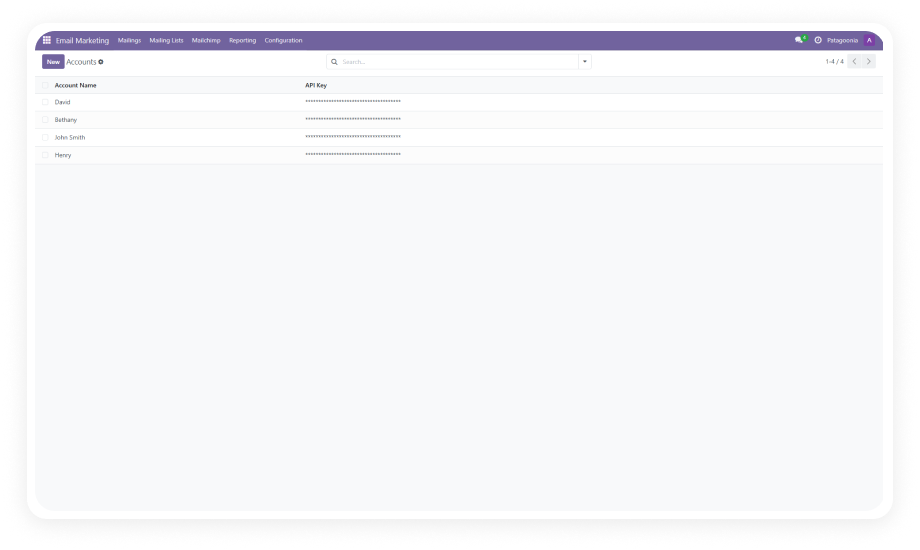
Task: Check the Bethany row checkbox
Action: click(45, 120)
